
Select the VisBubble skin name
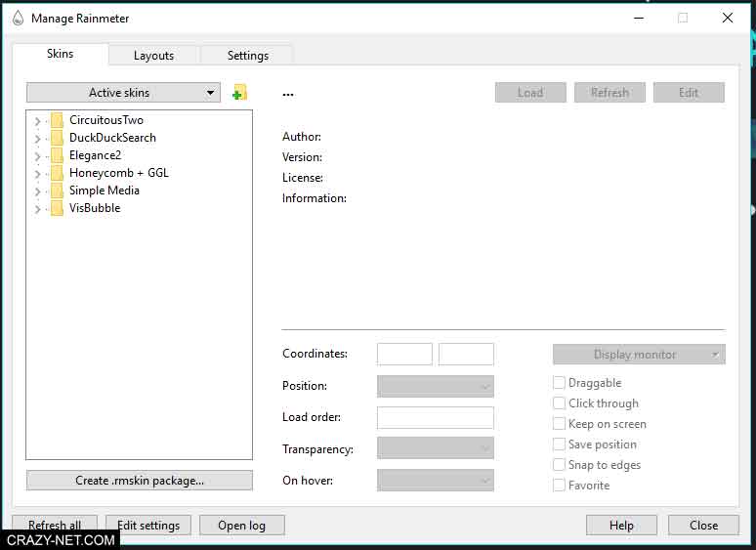95,208
